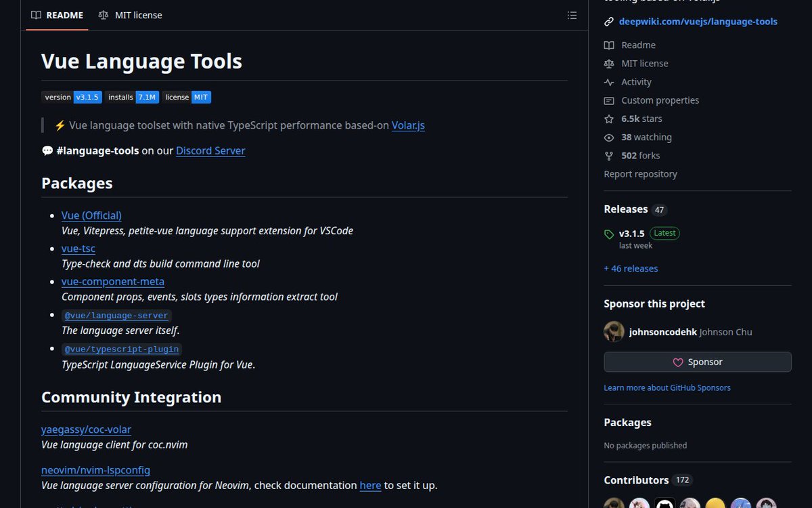This screenshot has height=508, width=812.
Task: Open the Volar.js link
Action: point(408,125)
